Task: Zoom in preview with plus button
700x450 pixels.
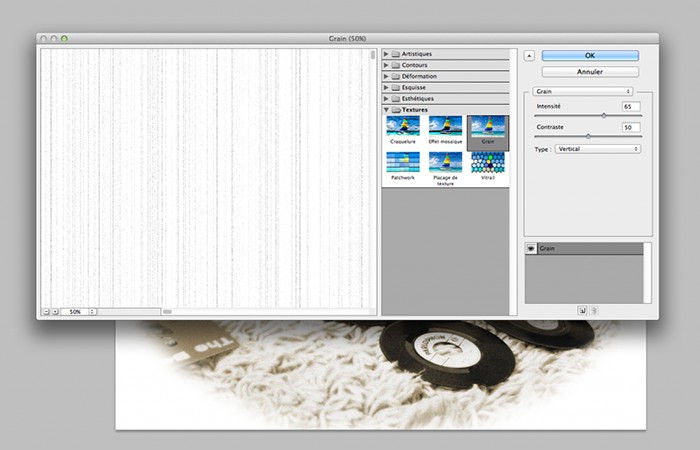Action: (x=55, y=312)
